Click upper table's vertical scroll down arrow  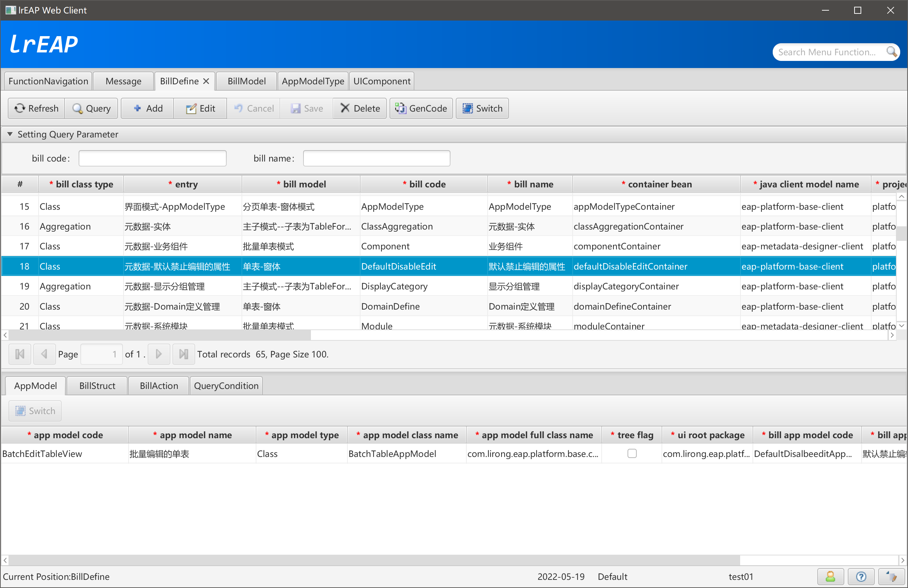902,326
